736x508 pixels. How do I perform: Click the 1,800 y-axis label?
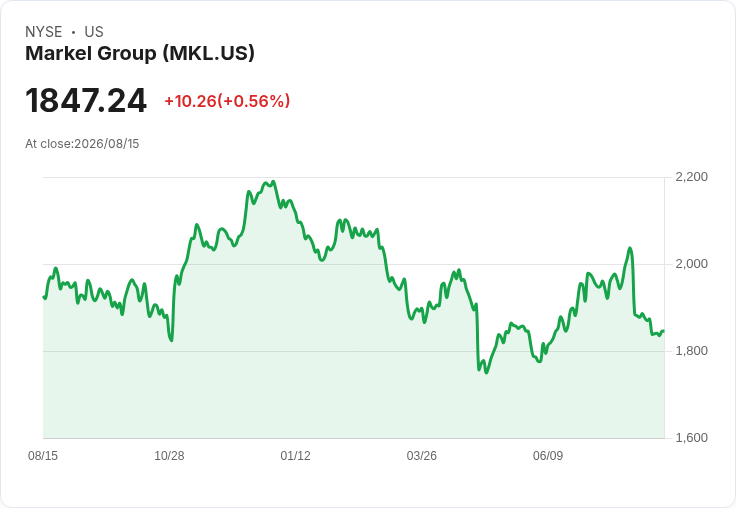pyautogui.click(x=691, y=351)
